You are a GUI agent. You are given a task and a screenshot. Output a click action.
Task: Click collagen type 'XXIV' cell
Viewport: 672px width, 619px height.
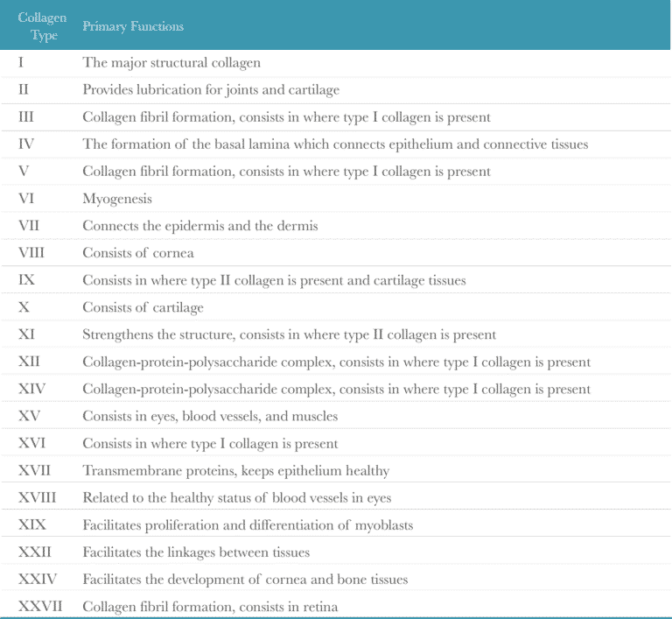pyautogui.click(x=38, y=579)
